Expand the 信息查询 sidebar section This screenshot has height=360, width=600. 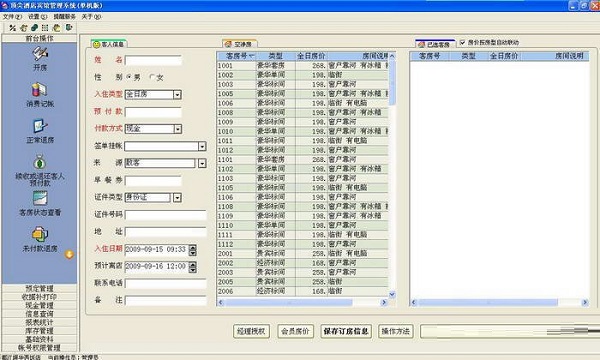coord(39,314)
